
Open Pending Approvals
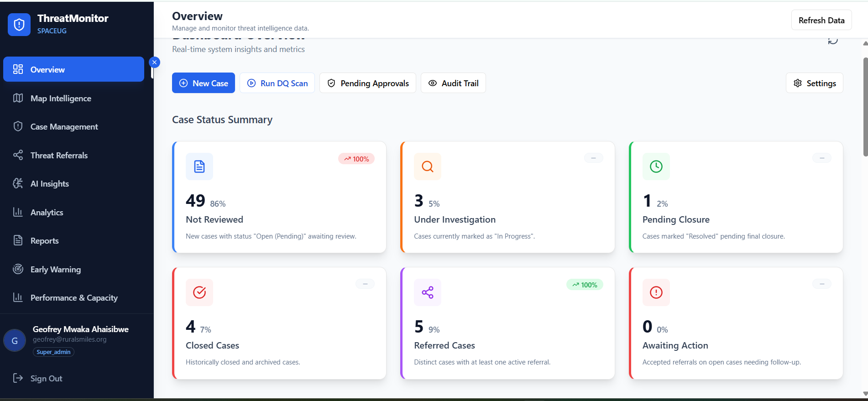tap(367, 83)
